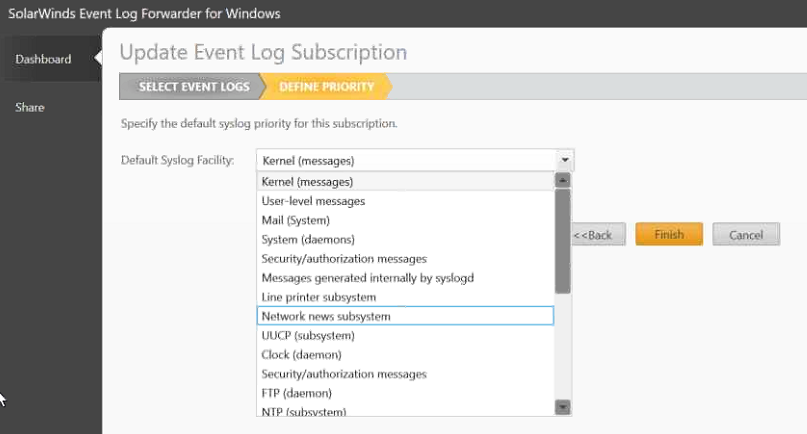Choose Messages generated internally by syslogd
The height and width of the screenshot is (434, 807).
point(406,278)
